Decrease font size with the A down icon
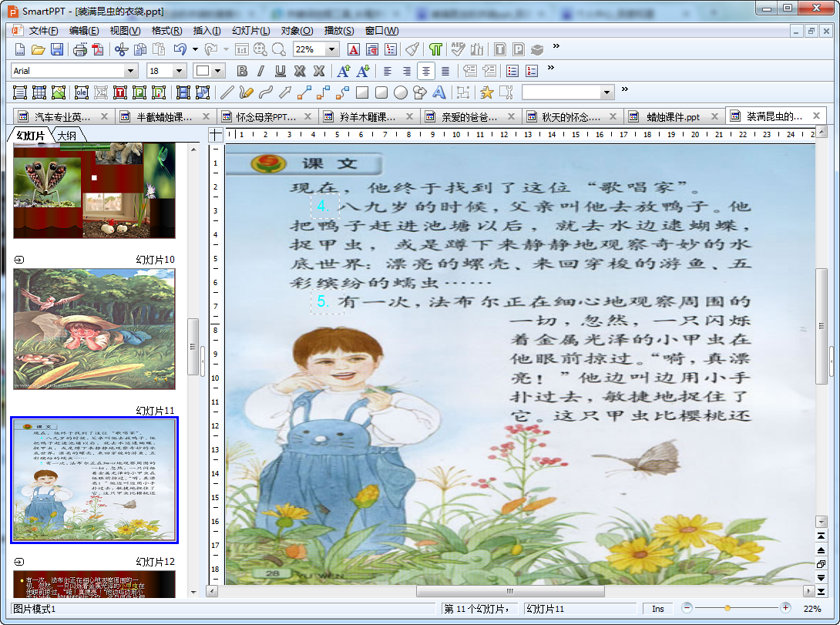 363,71
